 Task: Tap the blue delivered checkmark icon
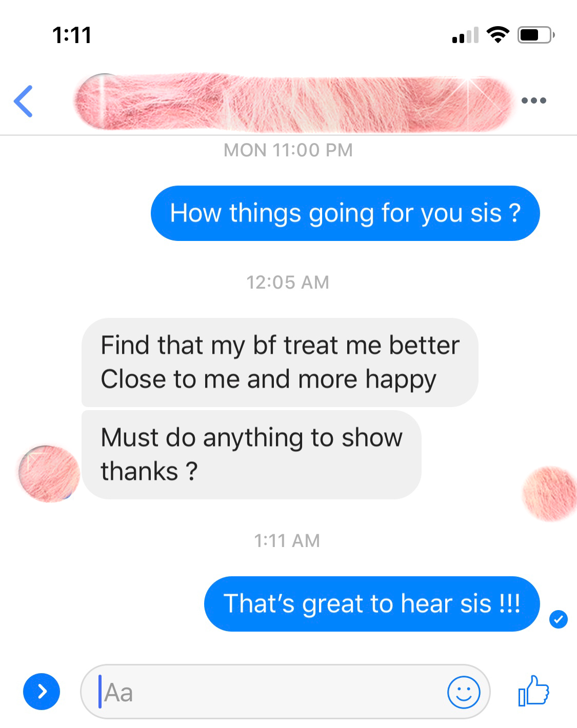click(558, 619)
